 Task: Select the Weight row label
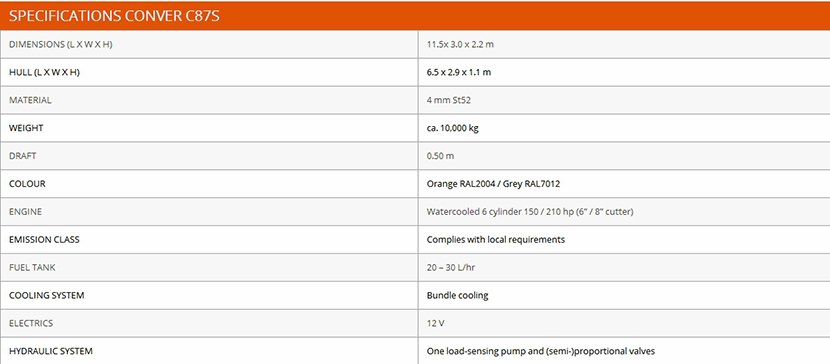tap(26, 128)
